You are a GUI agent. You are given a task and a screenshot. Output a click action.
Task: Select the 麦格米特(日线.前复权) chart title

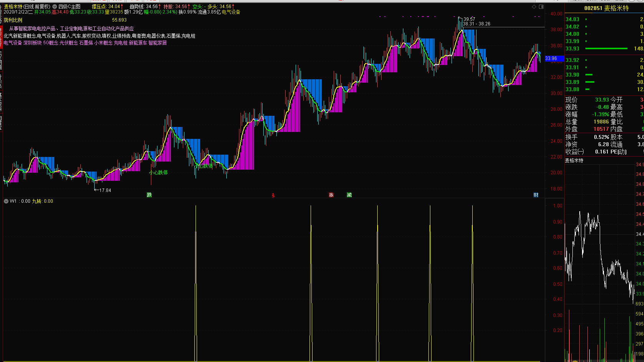point(27,7)
